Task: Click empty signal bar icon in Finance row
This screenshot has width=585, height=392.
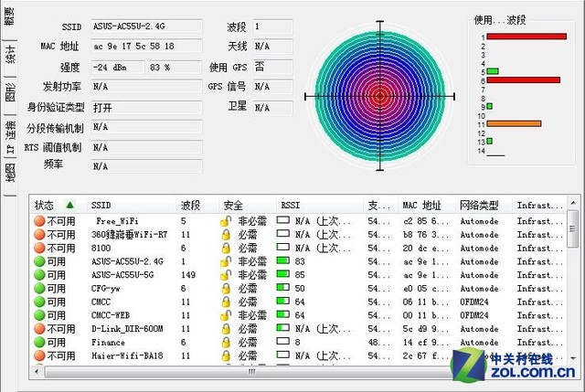Action: click(283, 341)
